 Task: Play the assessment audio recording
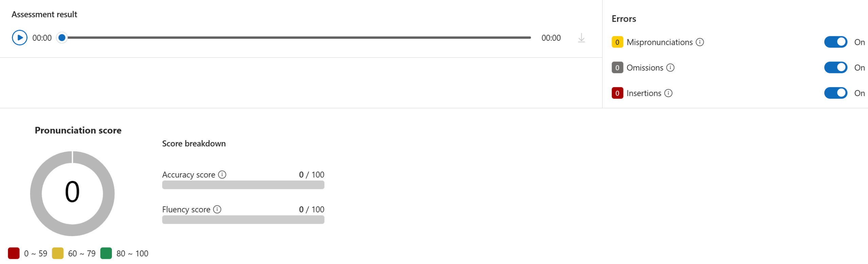pos(20,38)
